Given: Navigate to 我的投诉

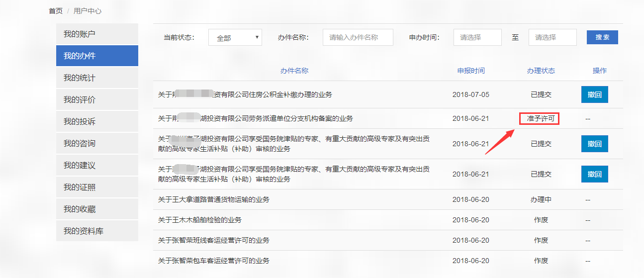Looking at the screenshot, I should coord(97,122).
